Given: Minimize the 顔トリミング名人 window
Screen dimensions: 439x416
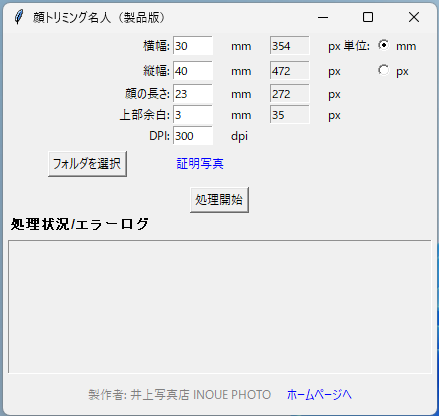Looking at the screenshot, I should pos(323,17).
